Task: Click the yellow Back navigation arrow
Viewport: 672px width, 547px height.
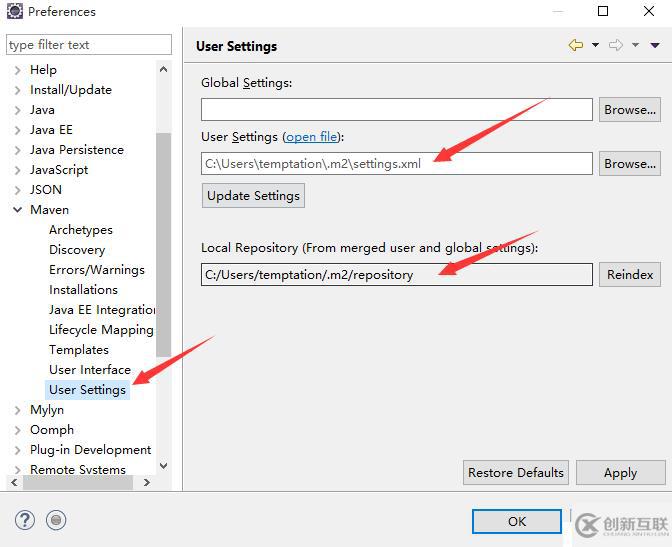Action: coord(575,45)
